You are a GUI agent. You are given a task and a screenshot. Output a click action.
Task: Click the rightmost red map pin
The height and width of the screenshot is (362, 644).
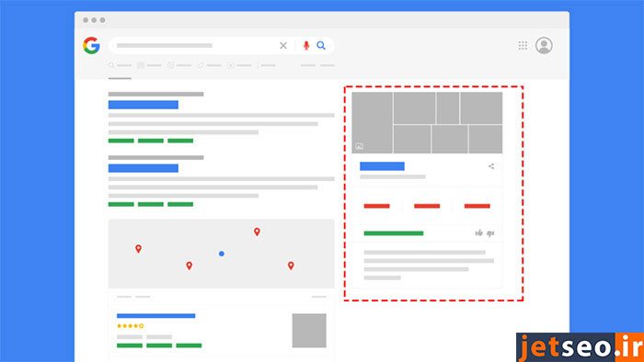pos(291,266)
